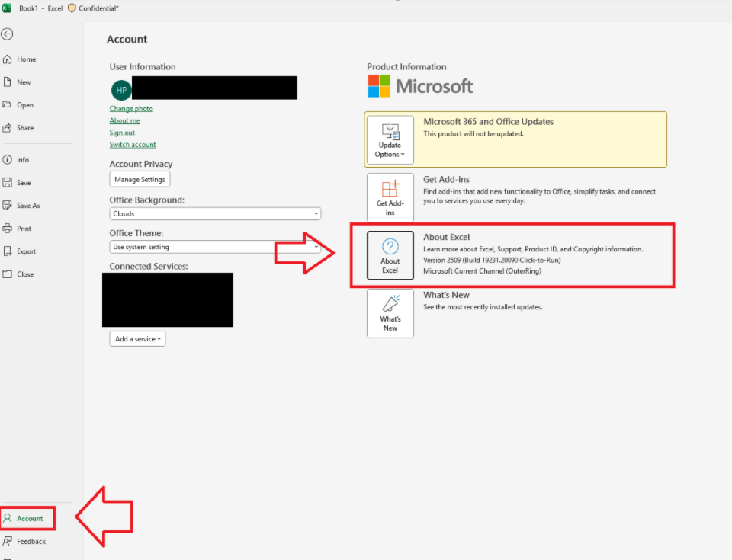
Task: Click the About Excel button
Action: [x=390, y=255]
